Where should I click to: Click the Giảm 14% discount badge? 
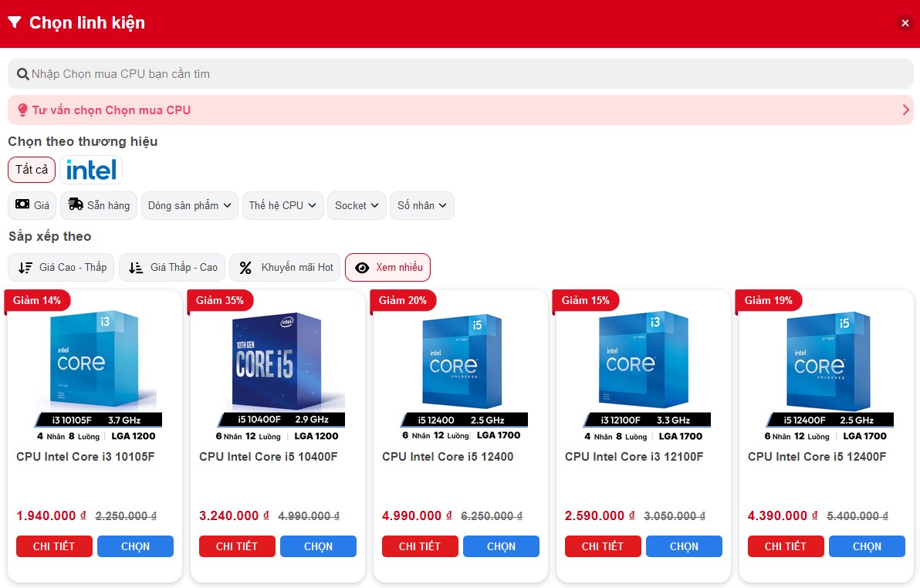(x=37, y=300)
